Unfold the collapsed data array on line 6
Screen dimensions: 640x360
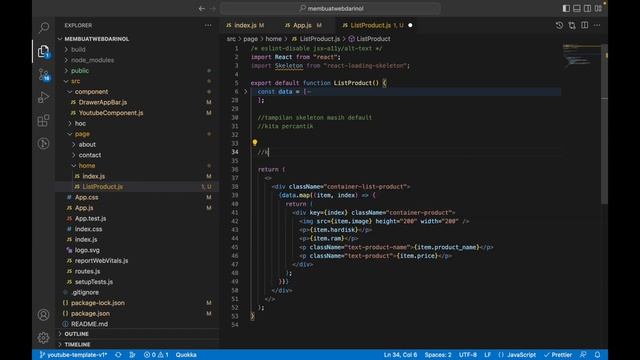pyautogui.click(x=246, y=92)
